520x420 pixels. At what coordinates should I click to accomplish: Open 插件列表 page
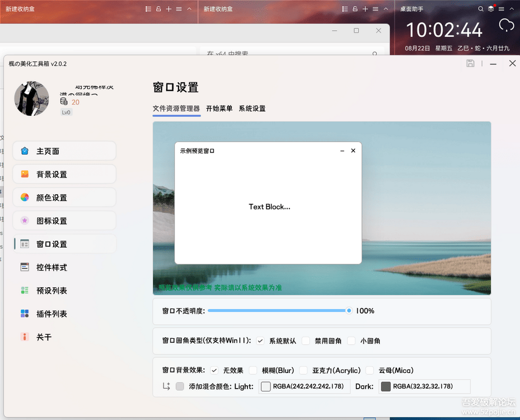[x=64, y=314]
